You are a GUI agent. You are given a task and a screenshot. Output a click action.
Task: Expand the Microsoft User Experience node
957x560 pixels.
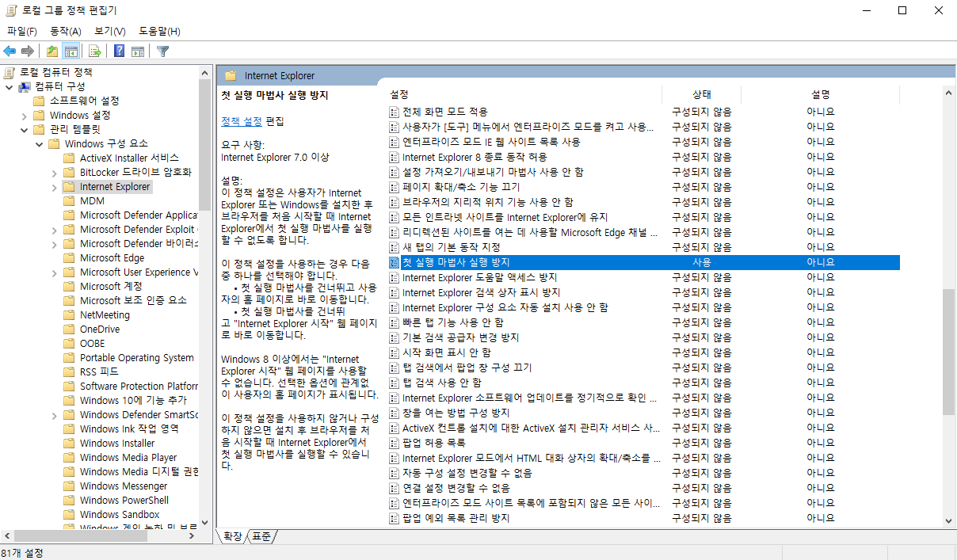point(54,272)
